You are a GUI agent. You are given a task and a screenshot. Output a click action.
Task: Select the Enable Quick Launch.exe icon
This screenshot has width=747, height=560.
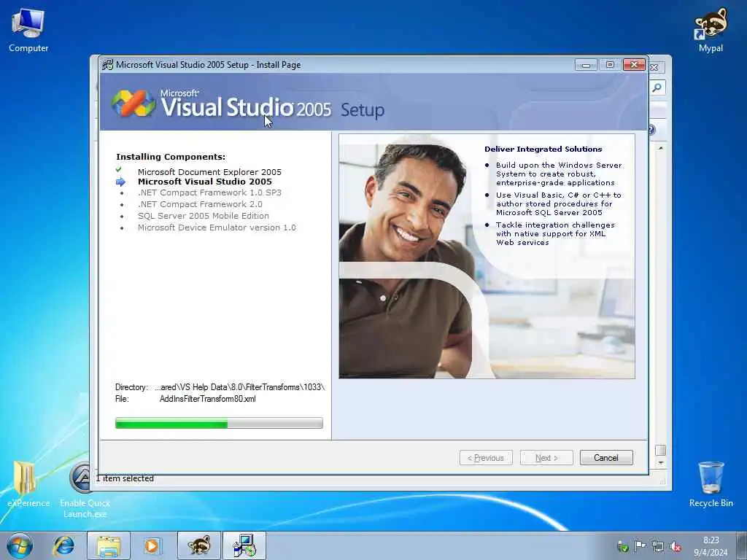(x=85, y=491)
